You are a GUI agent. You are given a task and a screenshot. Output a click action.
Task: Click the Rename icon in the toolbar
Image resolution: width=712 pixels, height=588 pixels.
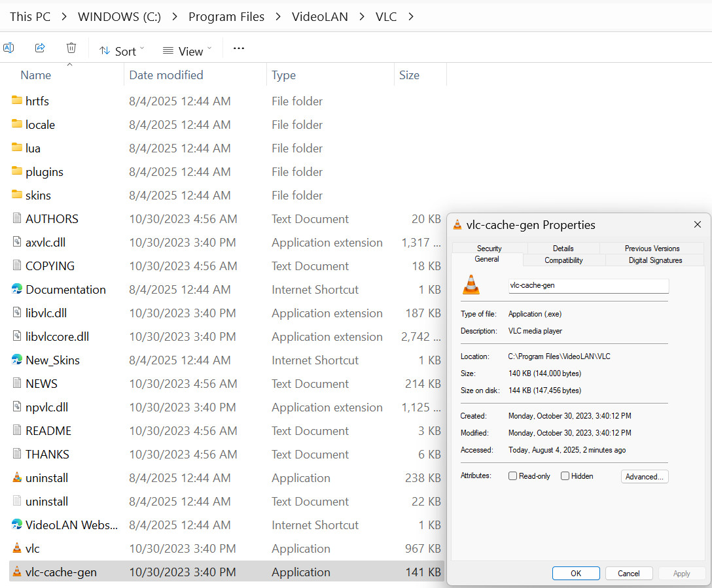pos(9,48)
